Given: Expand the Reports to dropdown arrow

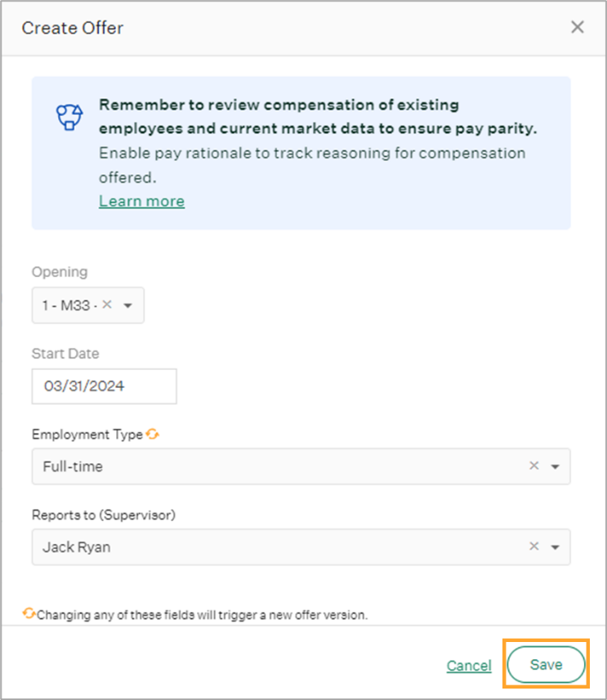Looking at the screenshot, I should pyautogui.click(x=556, y=547).
